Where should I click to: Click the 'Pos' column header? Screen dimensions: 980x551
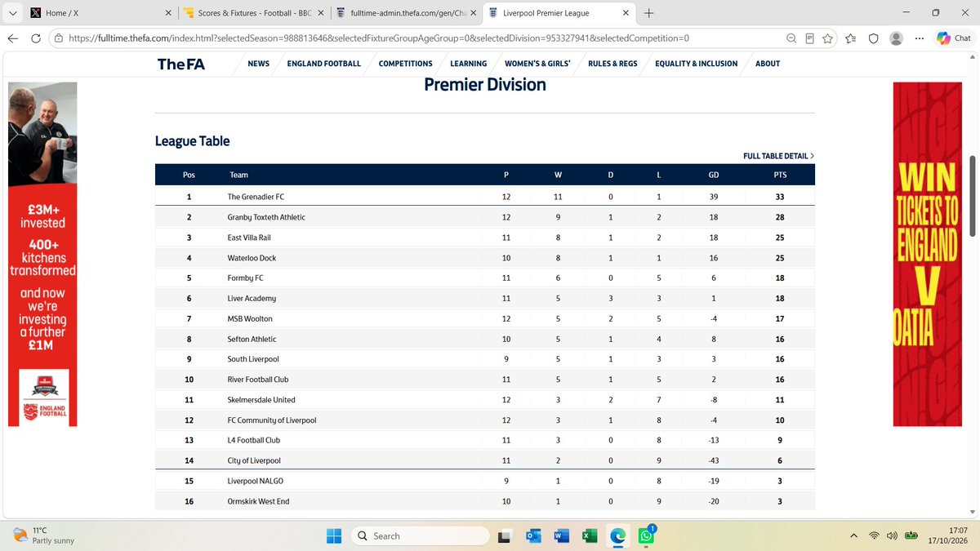[x=189, y=175]
